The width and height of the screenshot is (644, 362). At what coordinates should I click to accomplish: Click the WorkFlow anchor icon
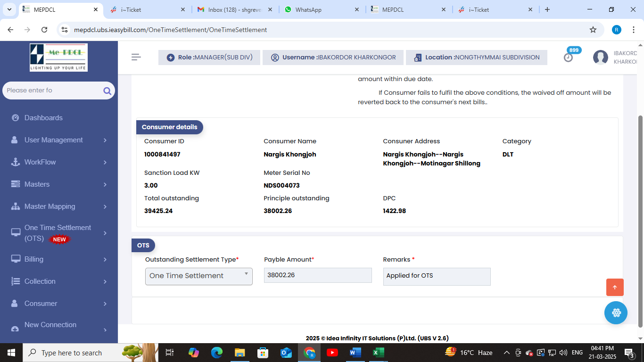[15, 162]
